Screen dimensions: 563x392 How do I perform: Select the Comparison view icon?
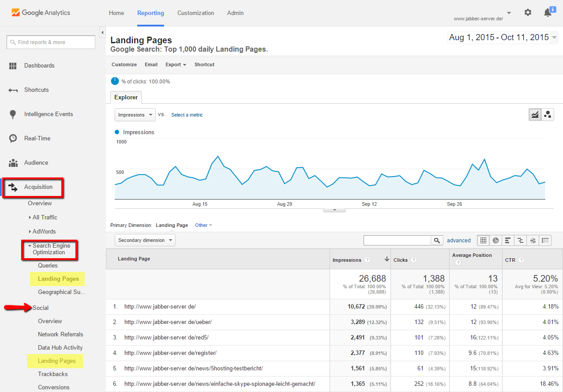(520, 240)
